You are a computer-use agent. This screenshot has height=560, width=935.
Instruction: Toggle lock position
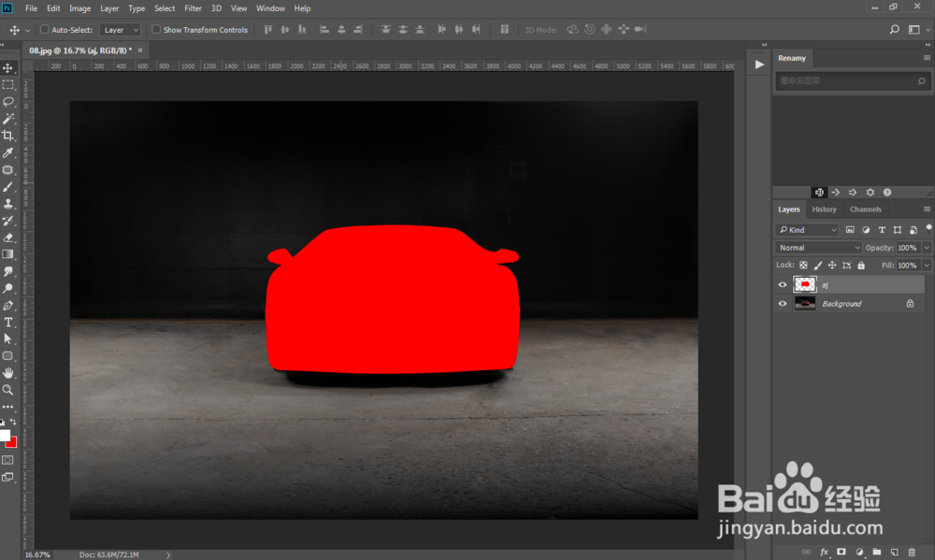[832, 266]
